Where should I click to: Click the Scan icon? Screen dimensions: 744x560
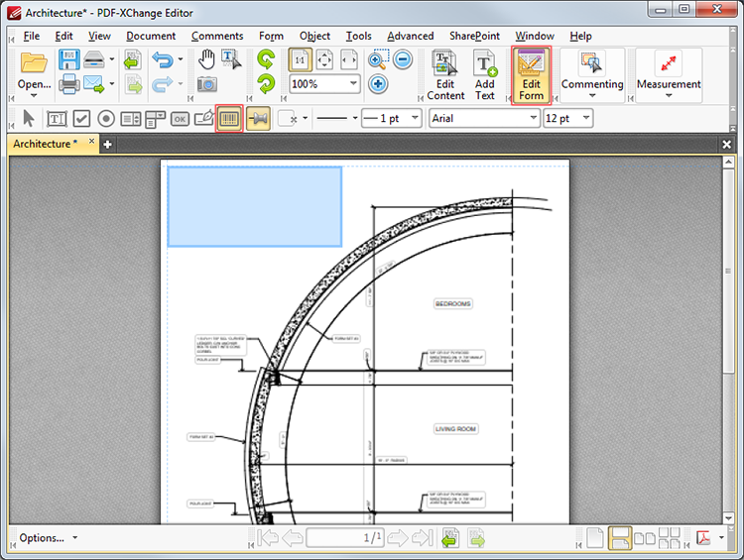(94, 59)
